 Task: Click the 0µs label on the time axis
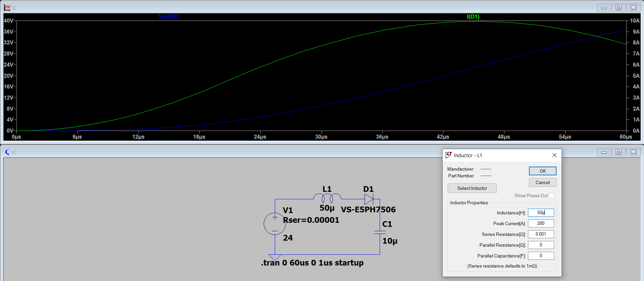click(x=16, y=137)
